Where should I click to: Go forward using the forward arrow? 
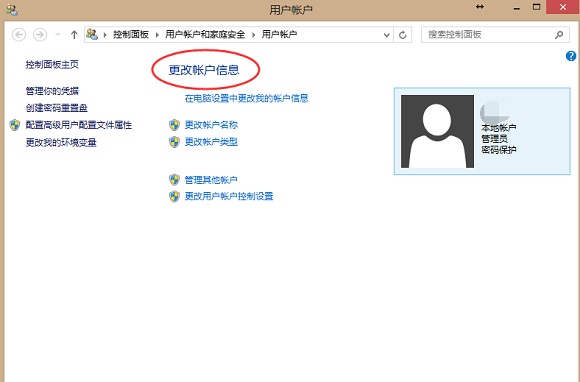point(40,35)
